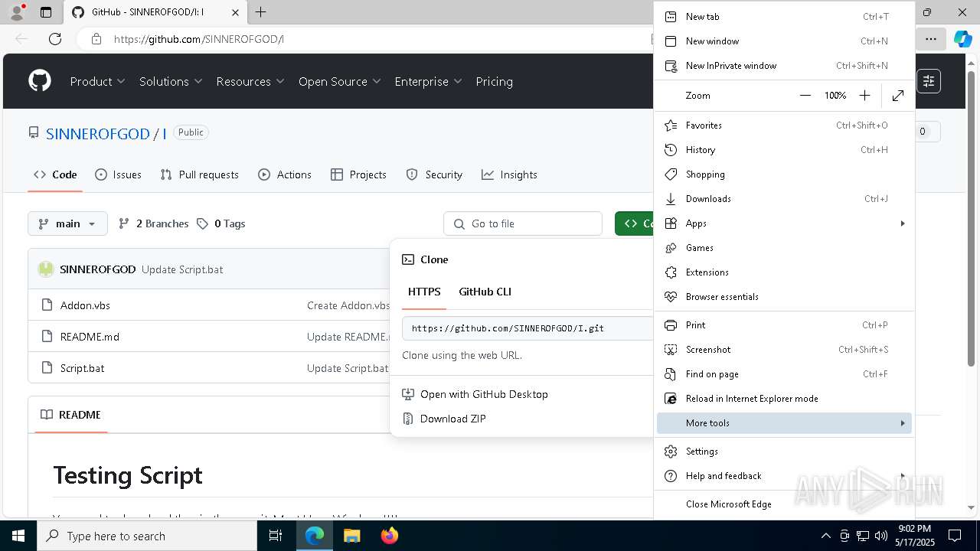
Task: Open the README.md file
Action: 90,337
